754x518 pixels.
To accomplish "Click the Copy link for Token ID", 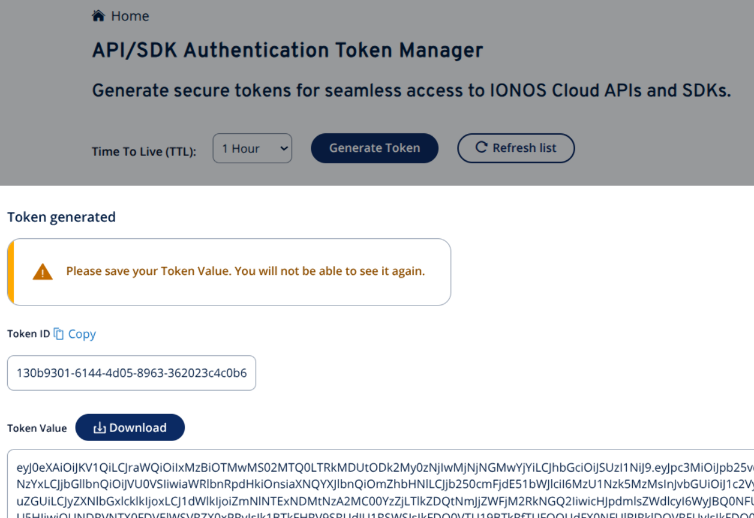I will coord(82,334).
